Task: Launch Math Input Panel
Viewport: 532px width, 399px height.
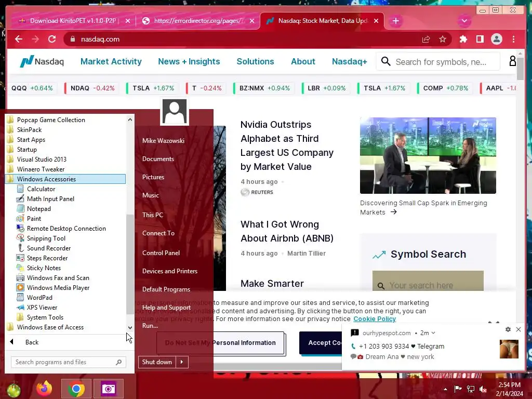Action: pyautogui.click(x=50, y=199)
